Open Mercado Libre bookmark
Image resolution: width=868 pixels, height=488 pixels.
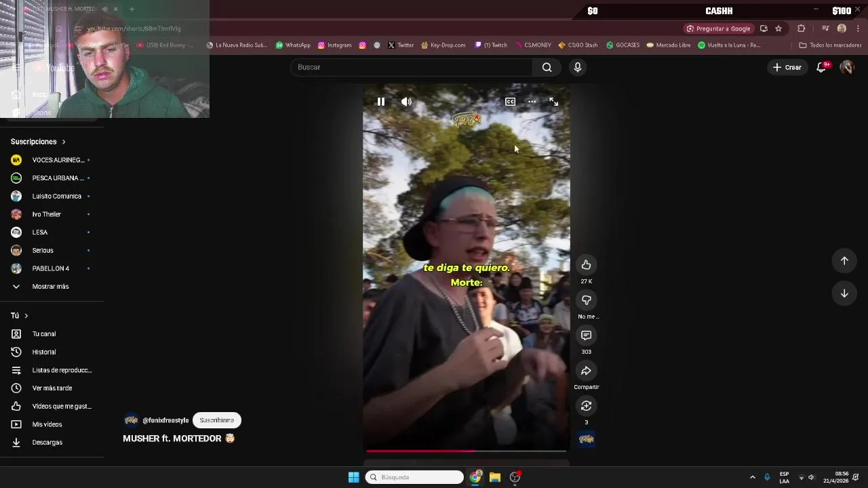[x=669, y=45]
